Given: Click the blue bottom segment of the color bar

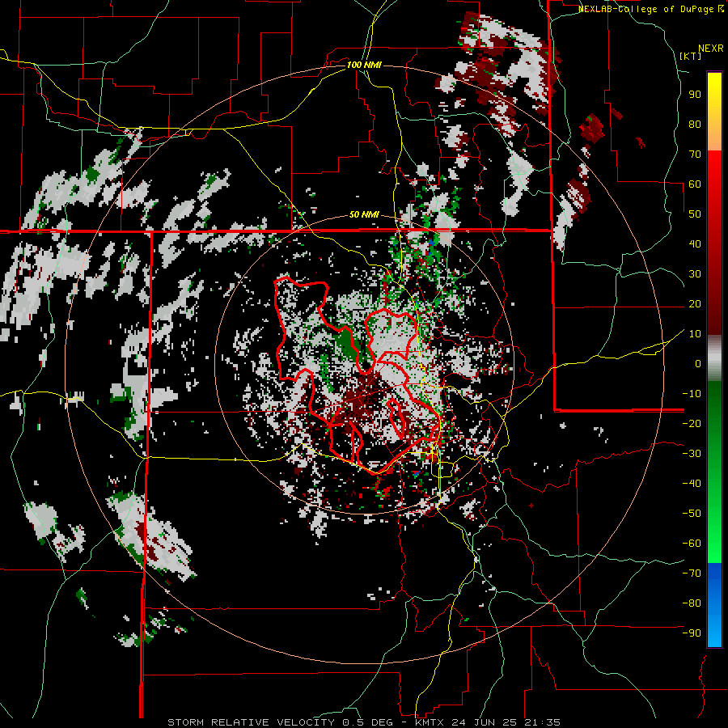Looking at the screenshot, I should coord(714,605).
